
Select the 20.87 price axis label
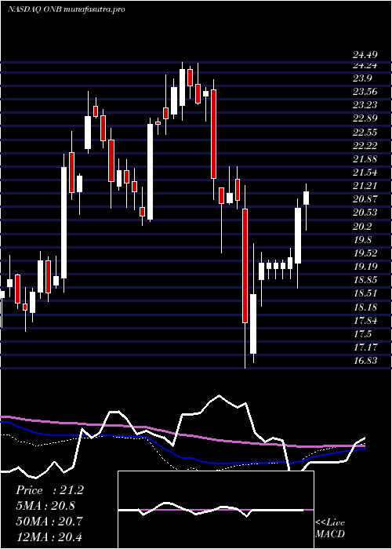(365, 199)
